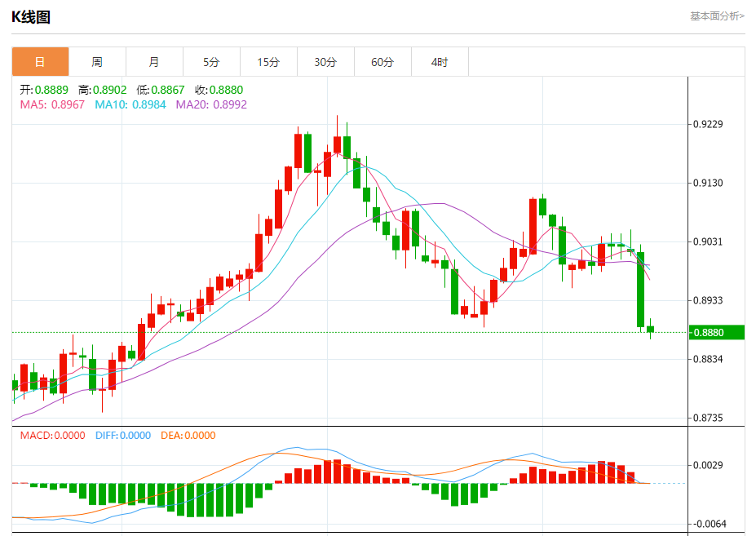This screenshot has height=536, width=756.
Task: Click the MACD:0.0000 label
Action: pos(52,435)
